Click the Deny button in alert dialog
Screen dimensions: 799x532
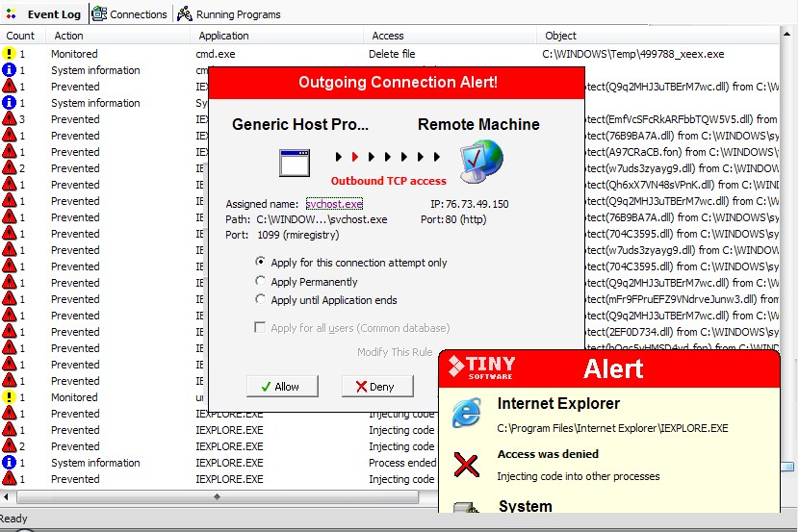pyautogui.click(x=377, y=387)
